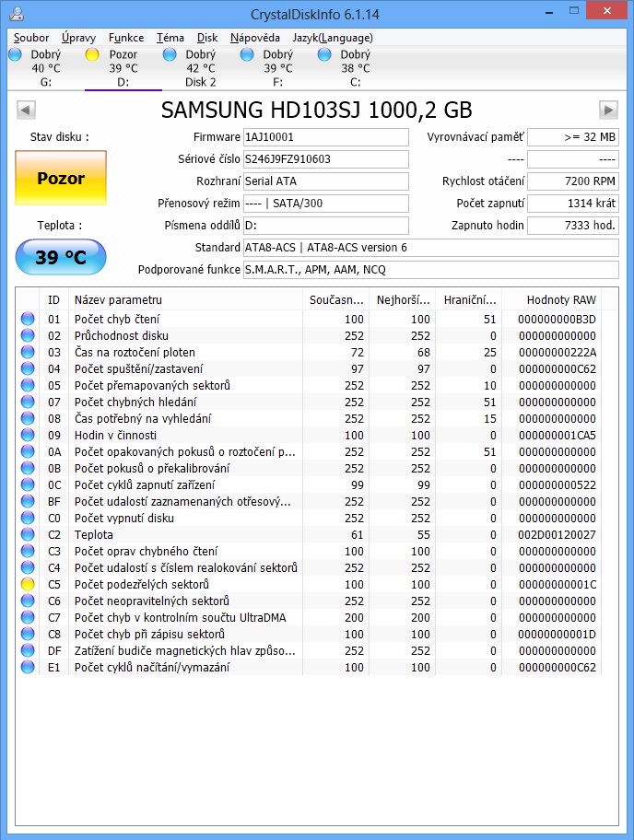This screenshot has width=634, height=840.
Task: Click status orb of C2 Teplota row
Action: tap(28, 534)
